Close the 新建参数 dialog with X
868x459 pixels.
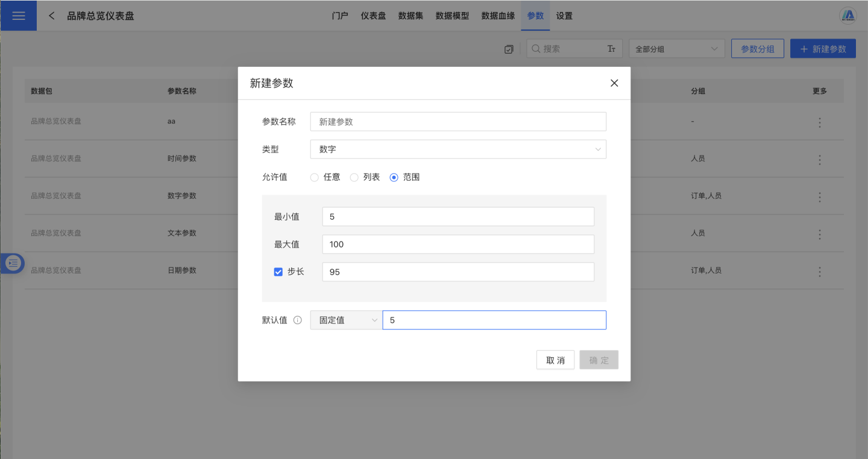click(614, 83)
